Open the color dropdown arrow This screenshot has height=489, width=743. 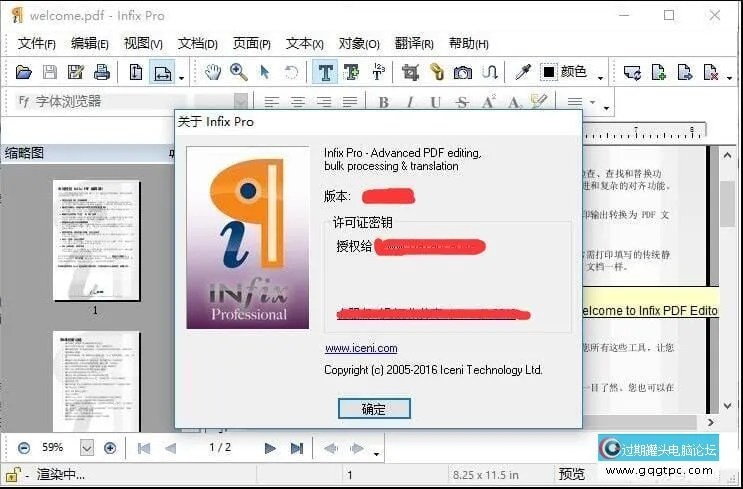tap(600, 75)
